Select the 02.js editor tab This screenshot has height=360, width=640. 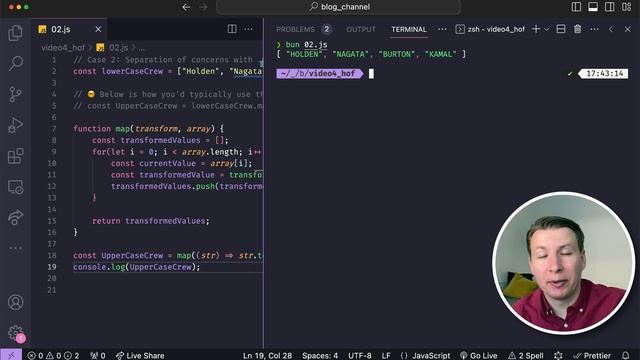(69, 29)
